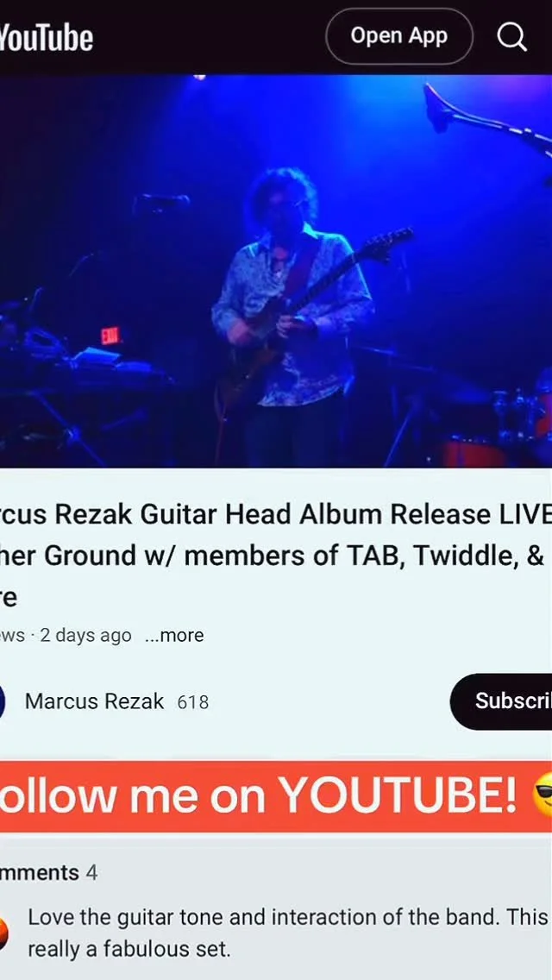Tap the channel avatar beside Marcus Rezak

(x=3, y=702)
